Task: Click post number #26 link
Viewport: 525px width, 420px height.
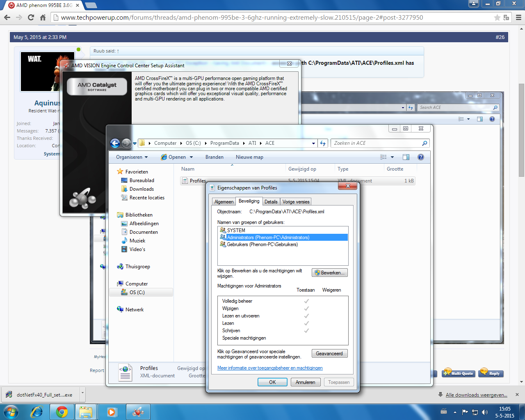Action: (x=500, y=37)
